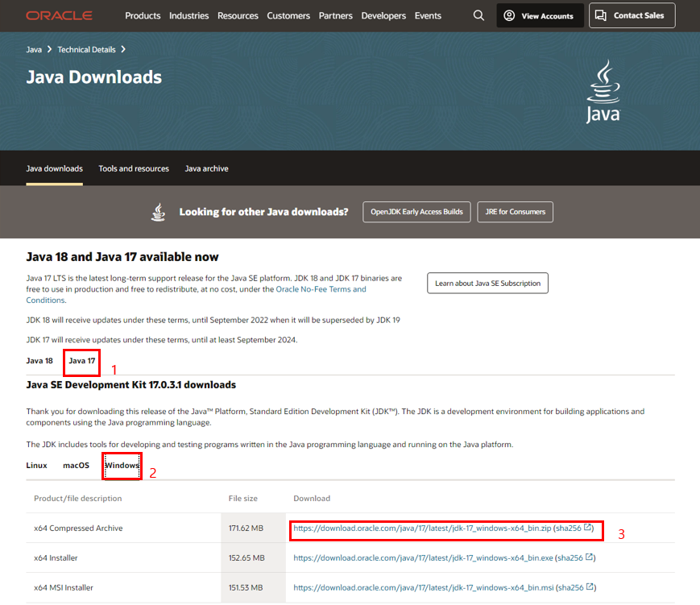Open the Industries menu

188,15
